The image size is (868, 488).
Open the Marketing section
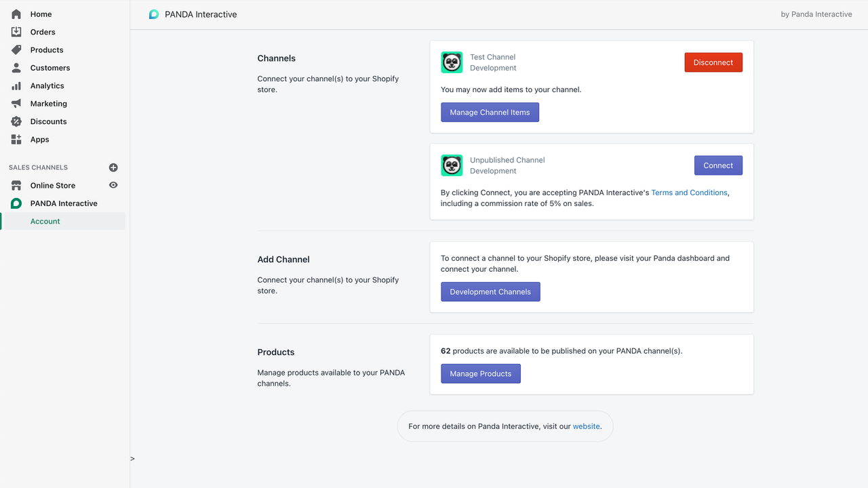coord(47,103)
